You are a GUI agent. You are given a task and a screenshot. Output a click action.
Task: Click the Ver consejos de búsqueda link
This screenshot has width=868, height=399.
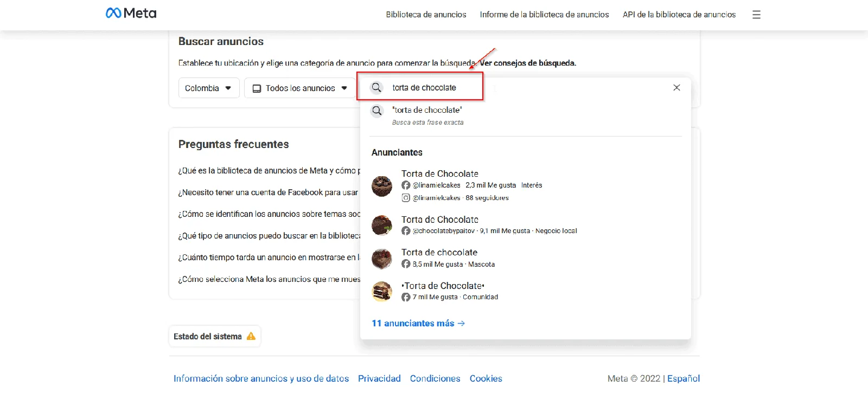528,63
